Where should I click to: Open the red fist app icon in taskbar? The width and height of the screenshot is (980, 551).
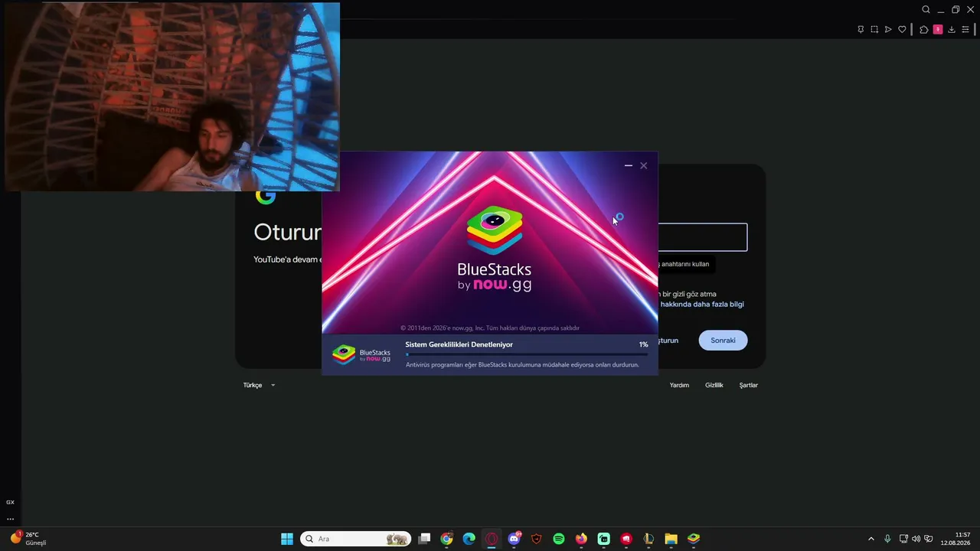click(626, 539)
